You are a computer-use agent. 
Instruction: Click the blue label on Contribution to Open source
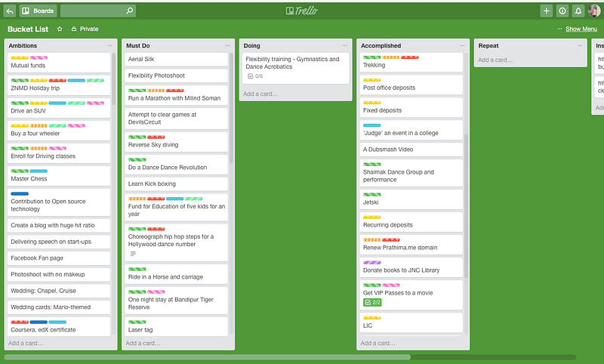click(20, 193)
